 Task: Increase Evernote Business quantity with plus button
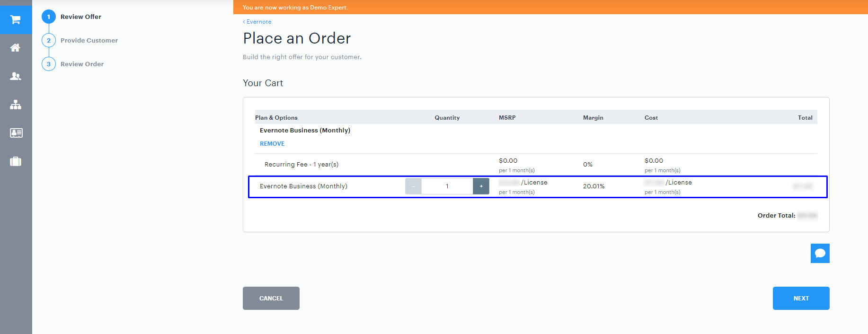click(x=481, y=186)
